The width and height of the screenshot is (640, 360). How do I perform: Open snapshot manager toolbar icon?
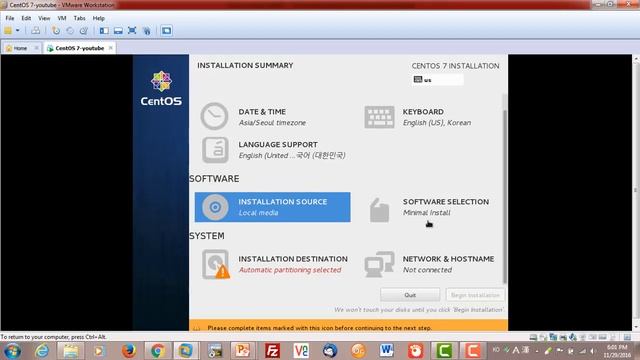(x=84, y=31)
